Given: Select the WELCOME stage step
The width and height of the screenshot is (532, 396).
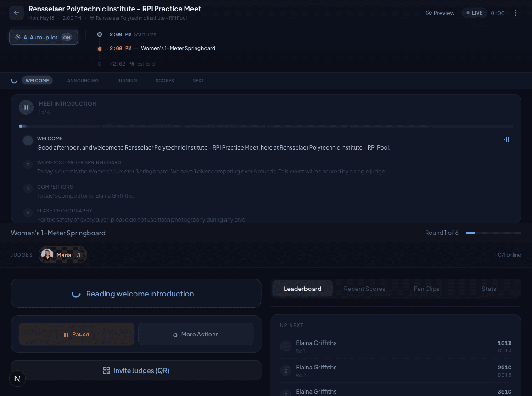Looking at the screenshot, I should point(37,80).
